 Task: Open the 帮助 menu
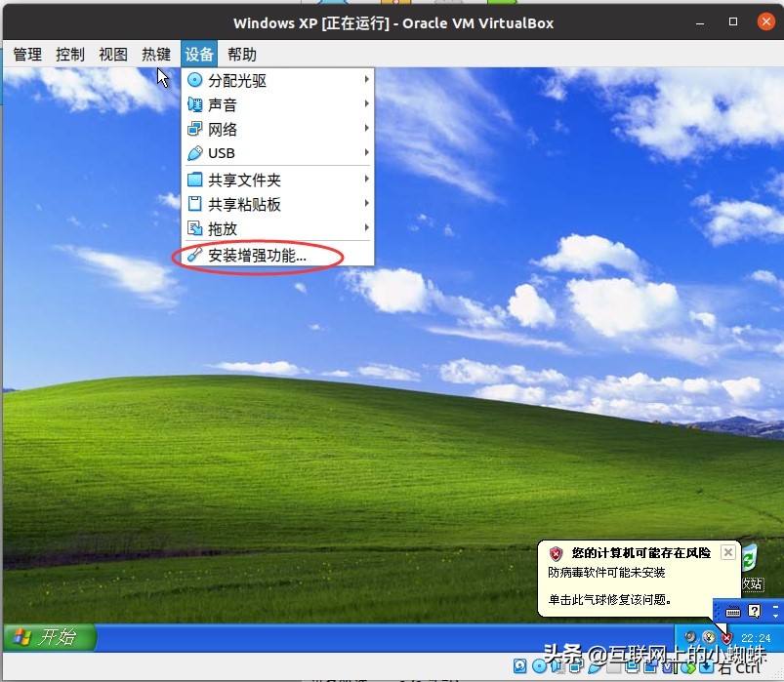[x=241, y=54]
